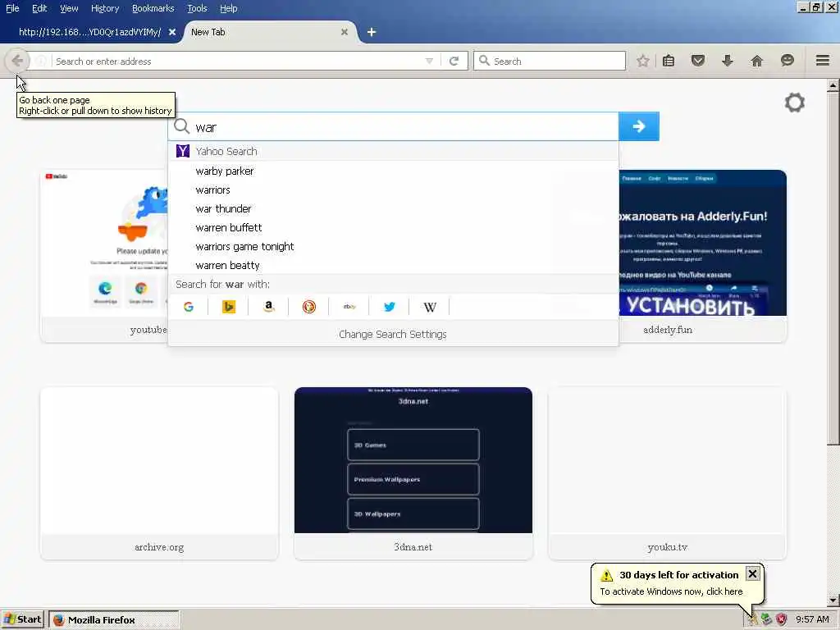Open the chat bubble toolbar icon
The image size is (840, 630).
pyautogui.click(x=787, y=61)
